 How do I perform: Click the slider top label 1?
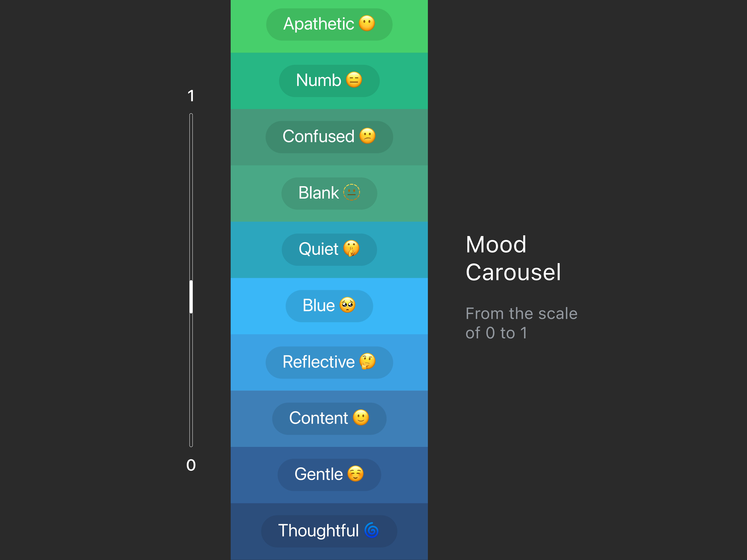pos(191,96)
